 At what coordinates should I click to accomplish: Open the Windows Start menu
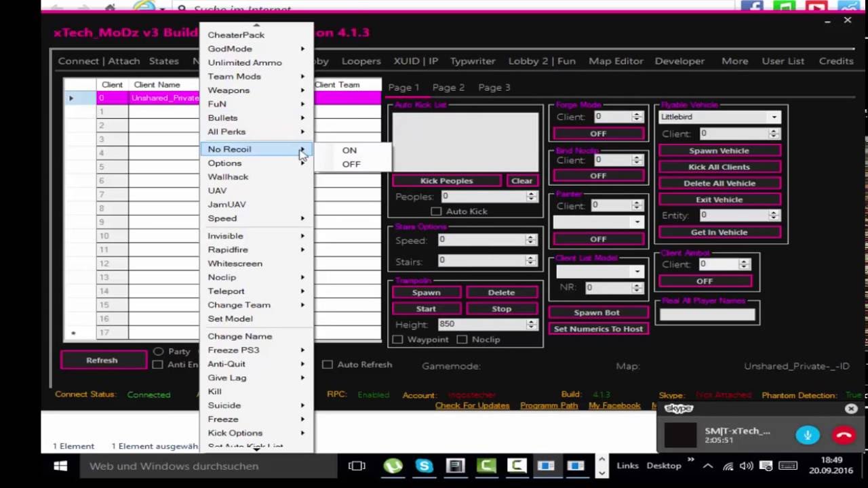[x=60, y=466]
